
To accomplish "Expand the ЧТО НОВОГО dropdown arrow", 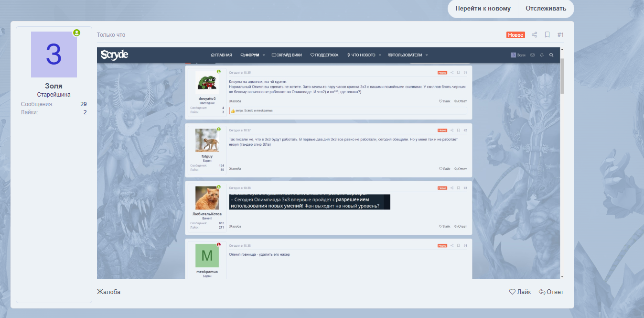I will coord(380,55).
